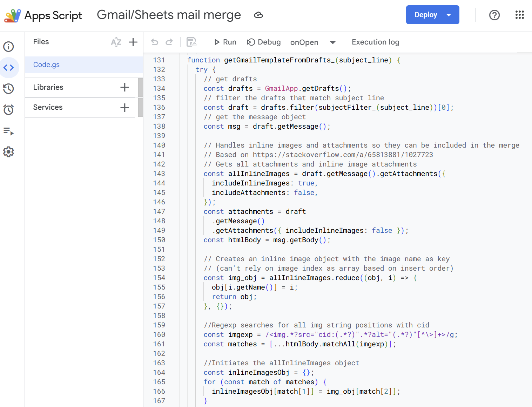Click the return keyword on line 156
This screenshot has height=407, width=532.
(224, 297)
